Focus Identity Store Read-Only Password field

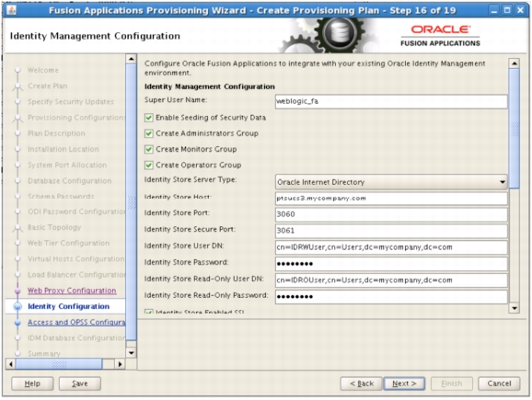click(391, 297)
